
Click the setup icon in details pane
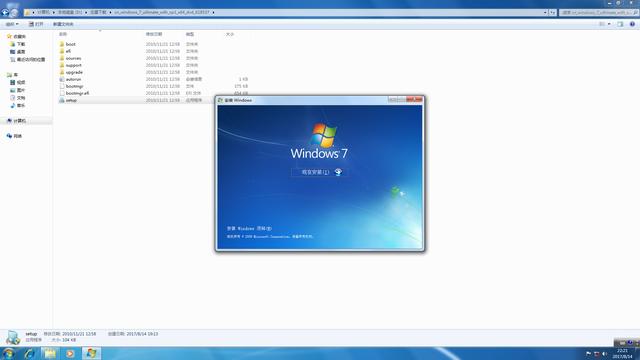[13, 338]
